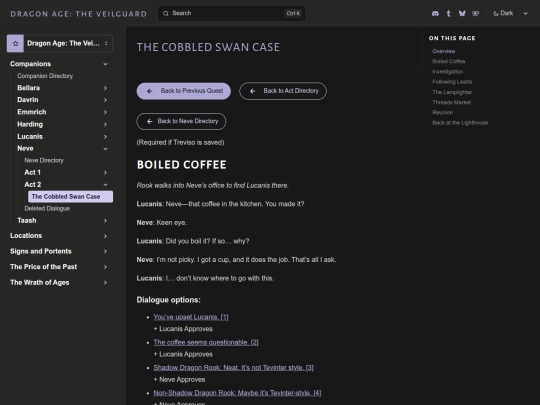Open Lucanis in sidebar
This screenshot has height=405, width=540.
click(30, 136)
